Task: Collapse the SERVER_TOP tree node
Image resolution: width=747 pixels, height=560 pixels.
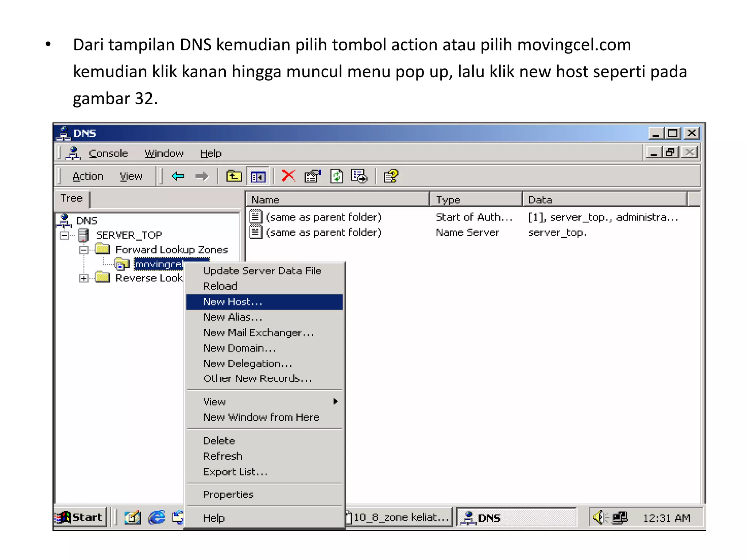Action: point(64,236)
